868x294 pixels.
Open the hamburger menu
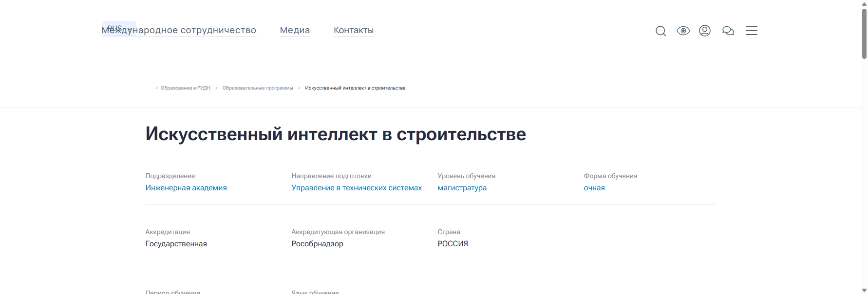[x=752, y=31]
